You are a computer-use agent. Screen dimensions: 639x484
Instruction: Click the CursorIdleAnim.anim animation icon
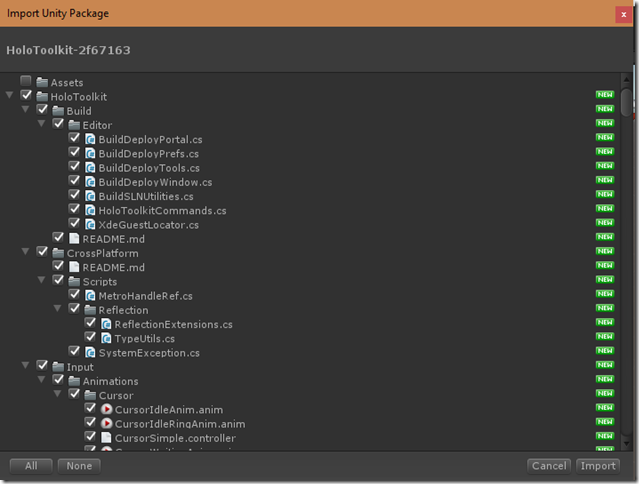pyautogui.click(x=106, y=409)
